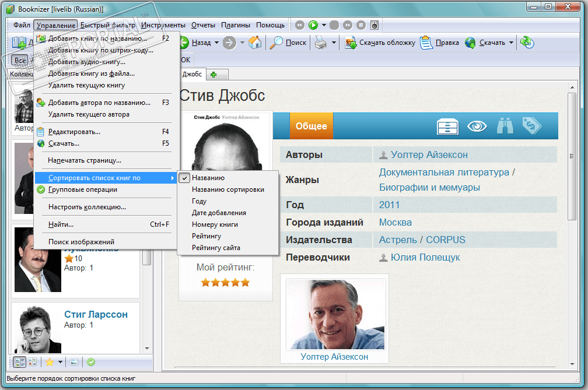
Task: Click the author list scroll down arrow
Action: (x=147, y=349)
